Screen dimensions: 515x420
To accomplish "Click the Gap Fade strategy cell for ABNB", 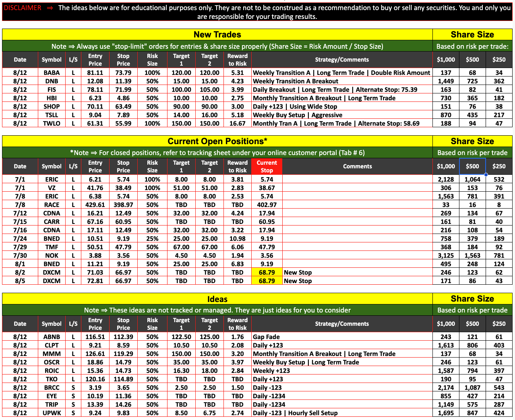I will click(x=266, y=337).
